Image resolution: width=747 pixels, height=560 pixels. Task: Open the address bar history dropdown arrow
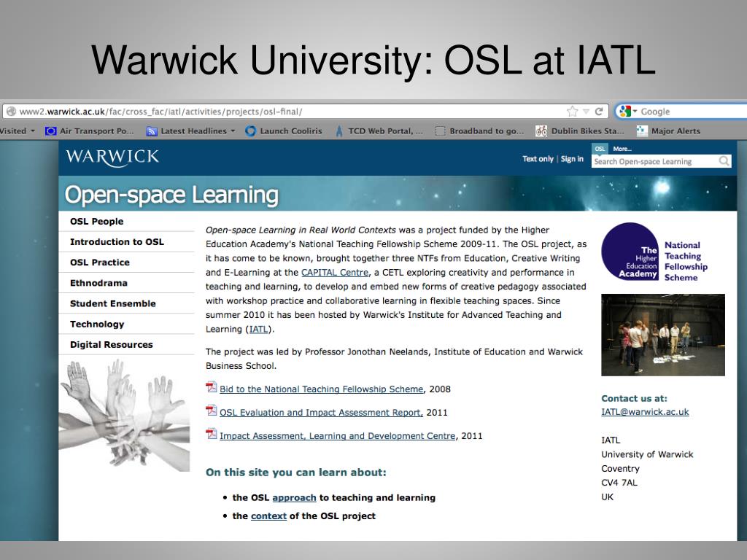tap(586, 112)
